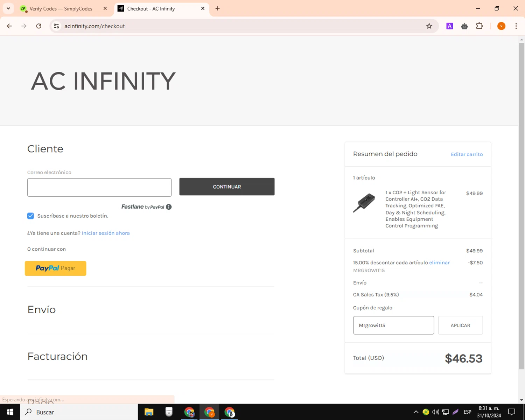Open the purple A extension
Viewport: 525px width, 420px height.
pyautogui.click(x=450, y=26)
